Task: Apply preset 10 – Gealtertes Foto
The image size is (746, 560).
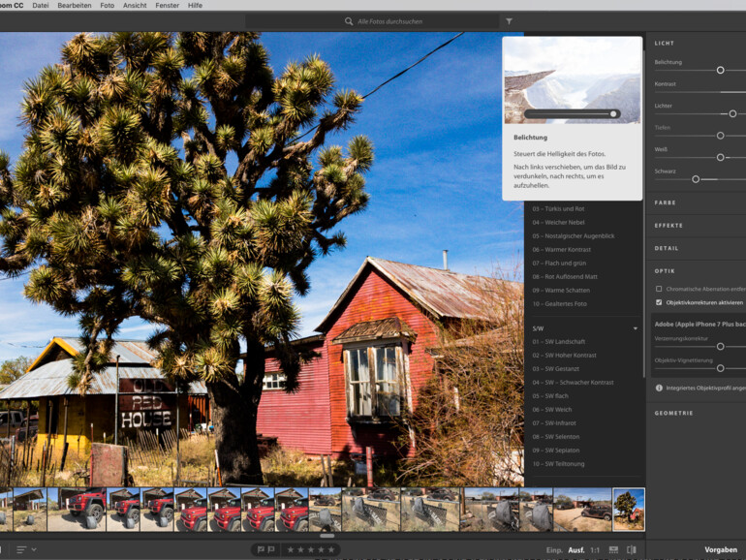Action: (560, 303)
